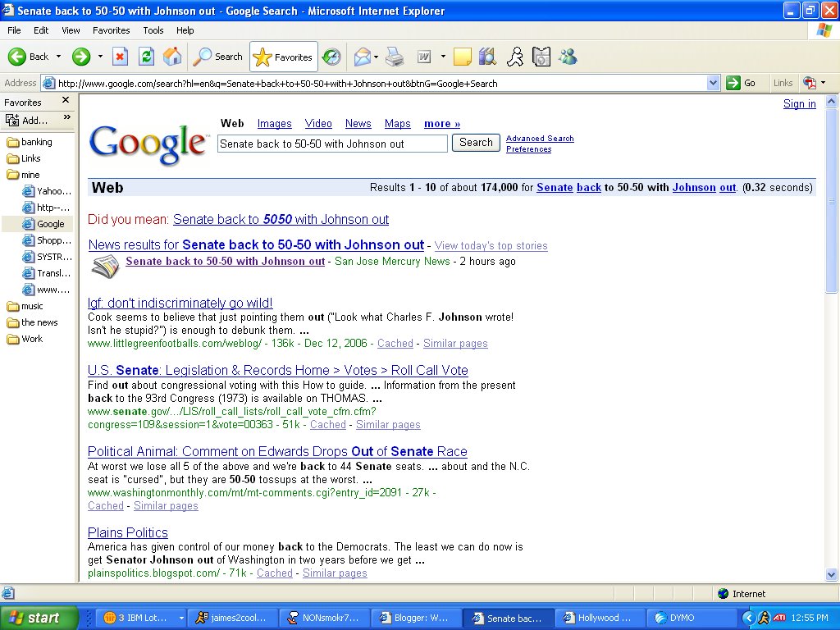The height and width of the screenshot is (630, 840).
Task: Click the Adobe PDF toolbar icon
Action: pyautogui.click(x=810, y=83)
